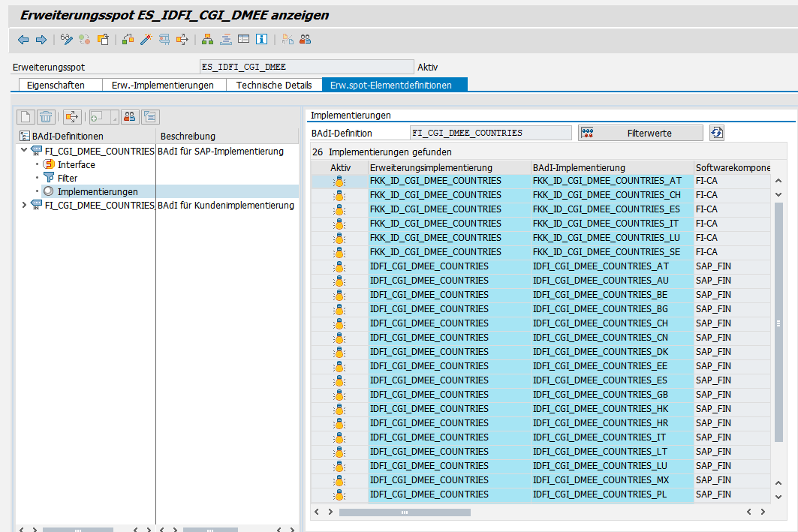Screen dimensions: 798x532
Task: Select the Filter tree node
Action: (x=68, y=178)
